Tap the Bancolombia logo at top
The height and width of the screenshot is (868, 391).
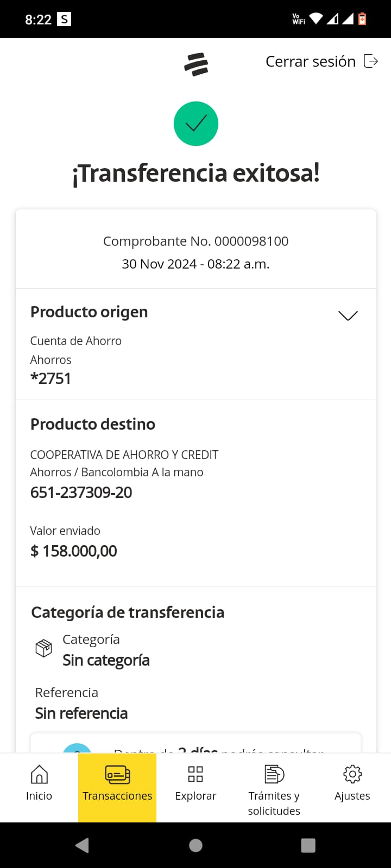[196, 64]
